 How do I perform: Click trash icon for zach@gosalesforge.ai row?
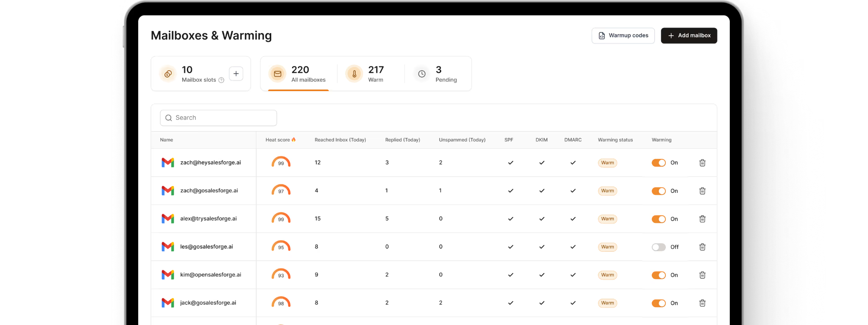(x=702, y=191)
